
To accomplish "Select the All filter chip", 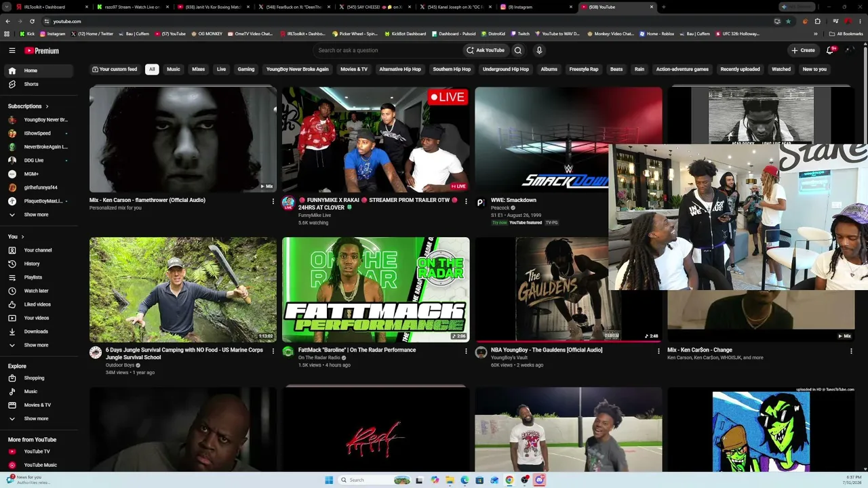I will tap(152, 69).
